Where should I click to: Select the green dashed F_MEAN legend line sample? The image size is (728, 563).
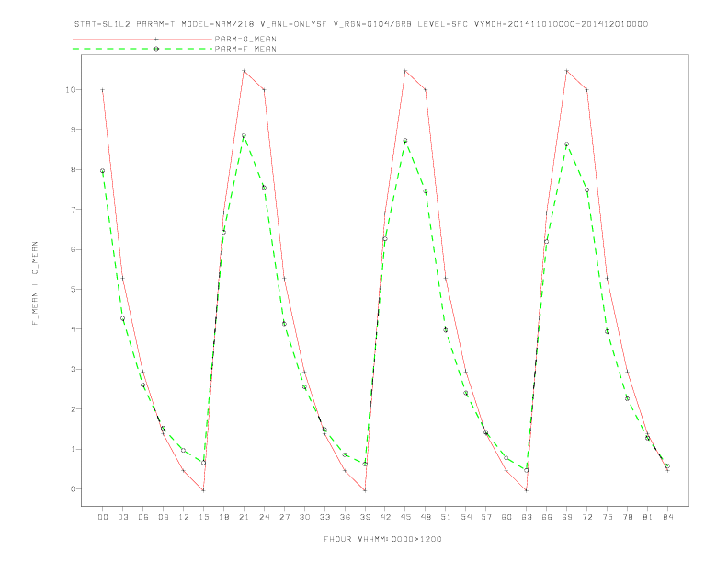142,49
